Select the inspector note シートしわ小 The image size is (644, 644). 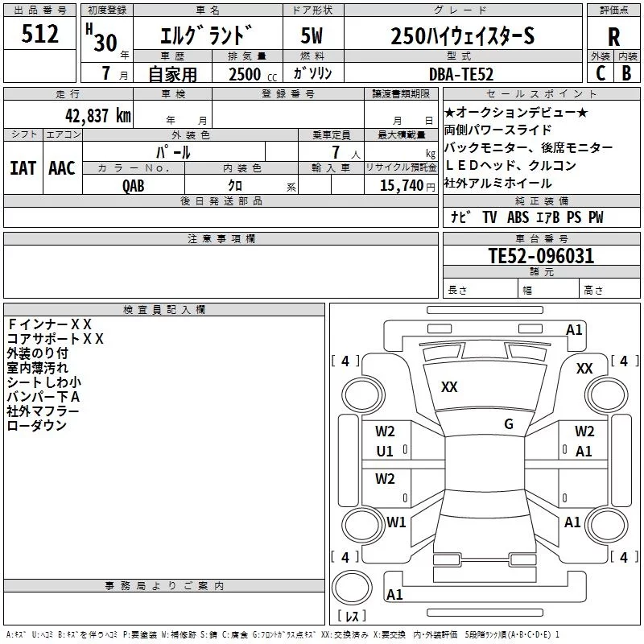point(44,382)
